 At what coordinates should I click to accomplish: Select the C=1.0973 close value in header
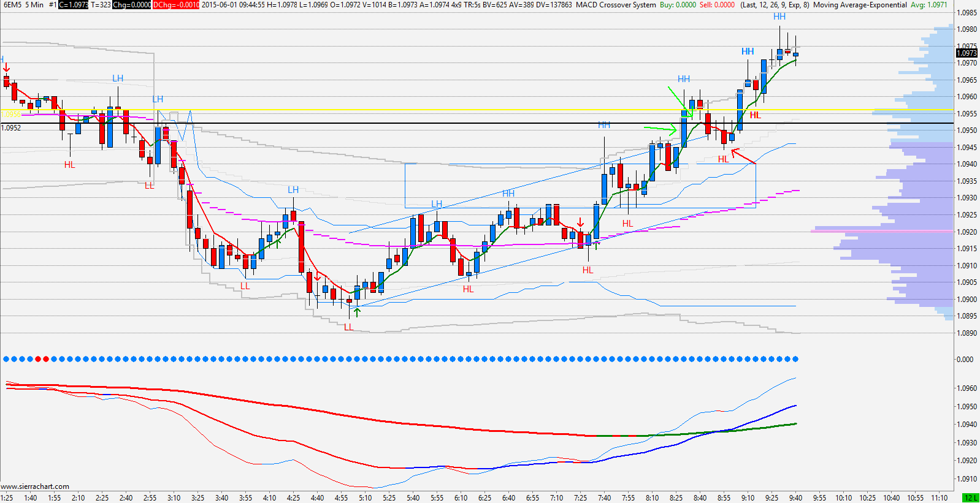click(x=74, y=5)
